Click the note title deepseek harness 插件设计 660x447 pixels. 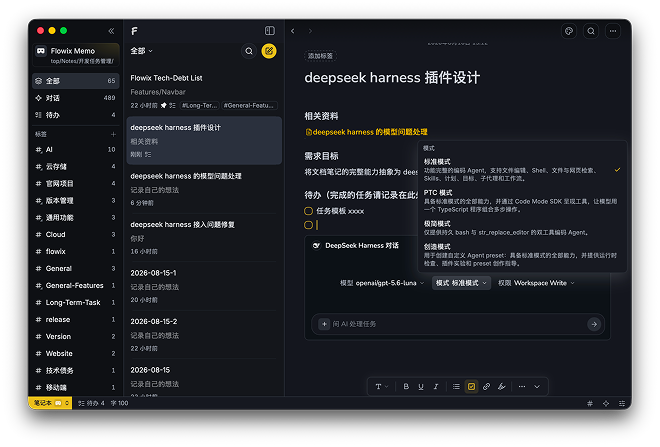pos(392,78)
